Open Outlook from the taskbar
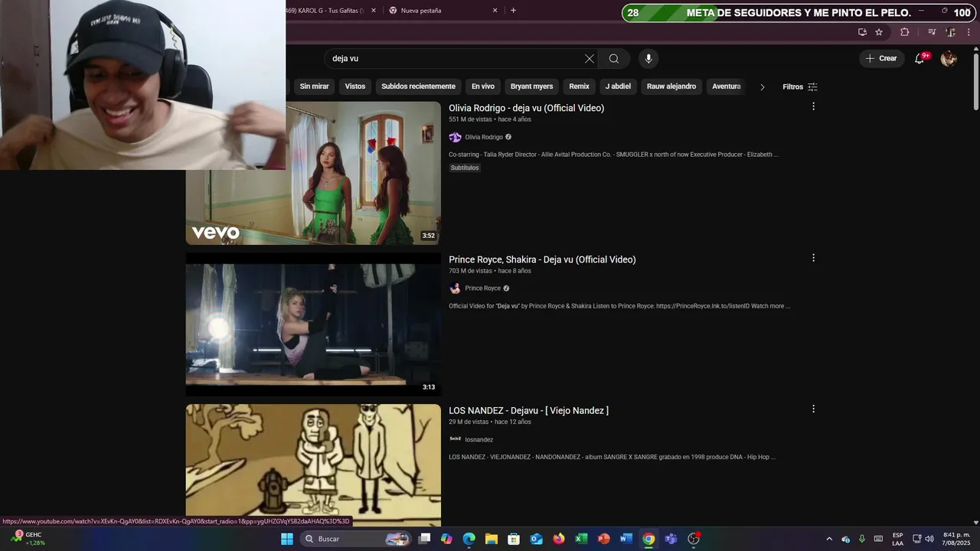This screenshot has width=980, height=551. pyautogui.click(x=536, y=539)
